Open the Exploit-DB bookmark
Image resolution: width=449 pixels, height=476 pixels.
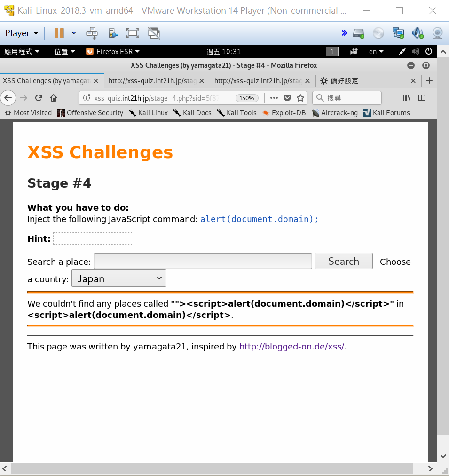tap(284, 113)
